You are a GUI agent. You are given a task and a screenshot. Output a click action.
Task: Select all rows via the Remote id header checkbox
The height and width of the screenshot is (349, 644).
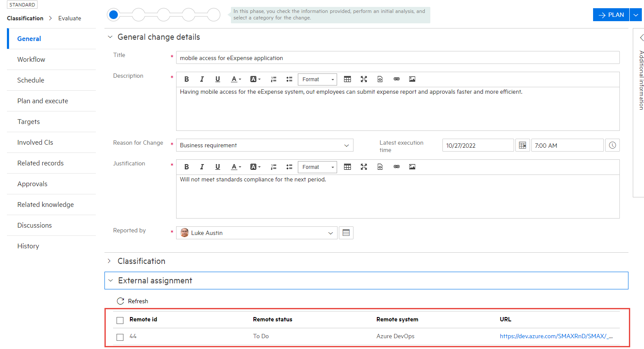[120, 320]
